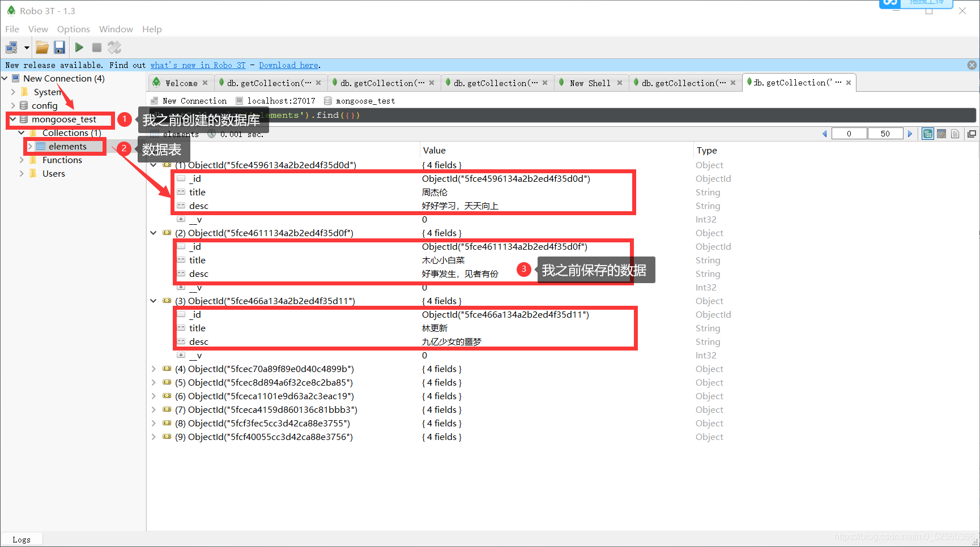The image size is (980, 547).
Task: Click the query editor find command line
Action: coord(561,115)
